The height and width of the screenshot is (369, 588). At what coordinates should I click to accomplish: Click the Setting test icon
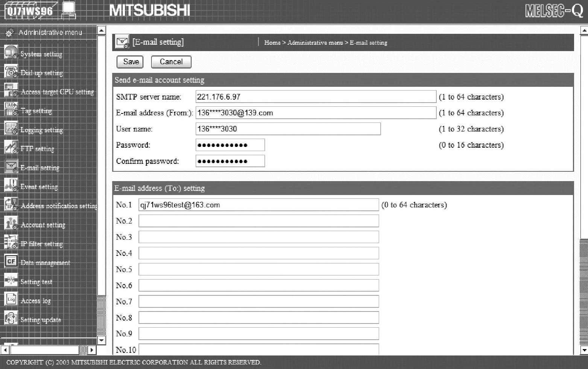[x=11, y=280]
